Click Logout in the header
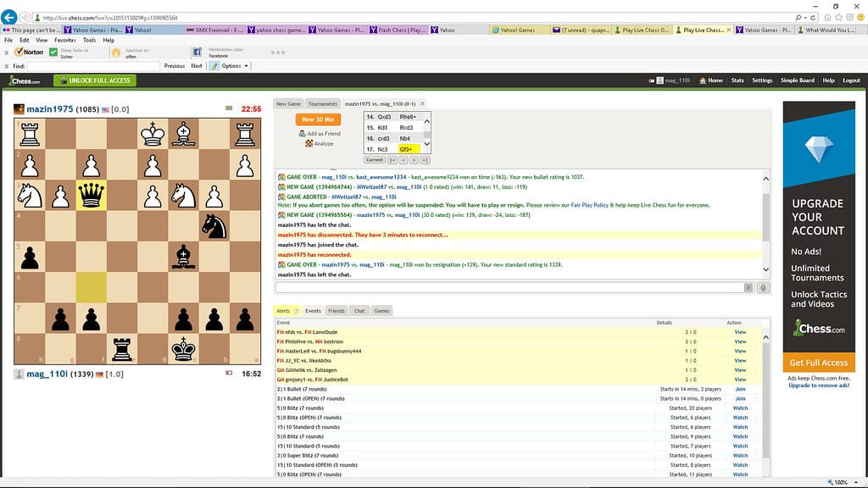The height and width of the screenshot is (488, 868). pos(851,80)
